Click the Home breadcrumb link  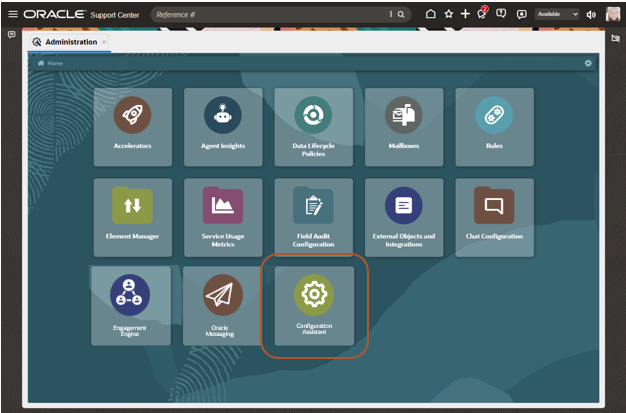[50, 63]
